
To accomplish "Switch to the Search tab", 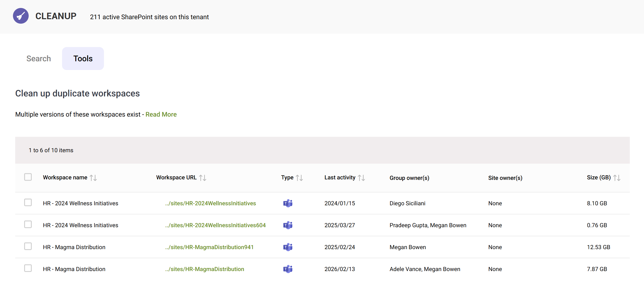I will coord(38,59).
